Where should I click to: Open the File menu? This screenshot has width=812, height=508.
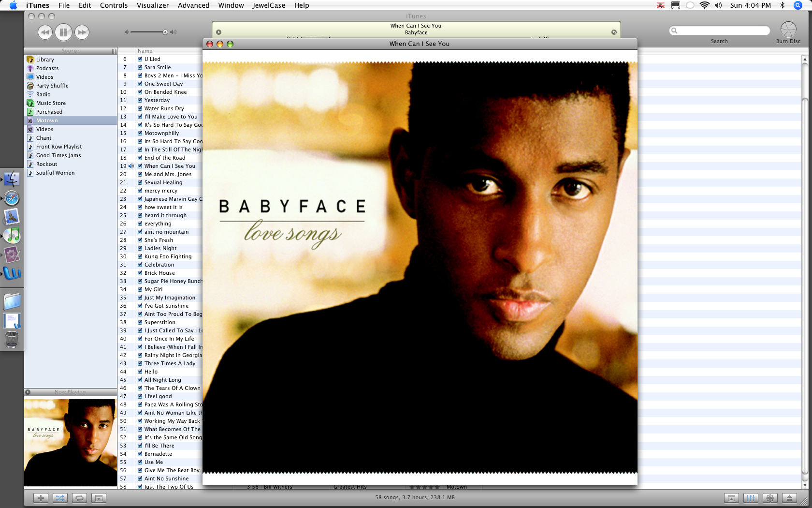click(x=64, y=5)
